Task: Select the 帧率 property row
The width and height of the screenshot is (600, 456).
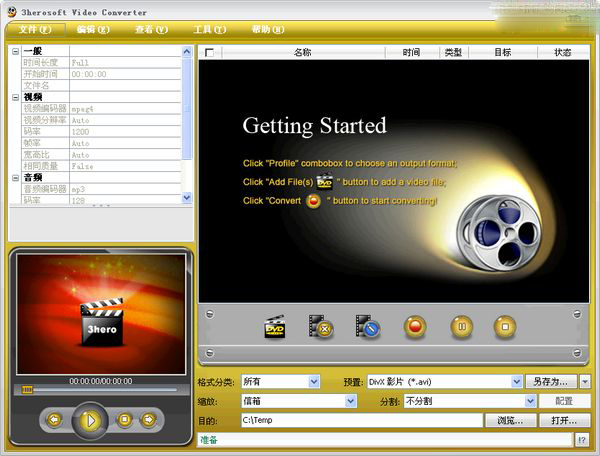Action: 101,143
